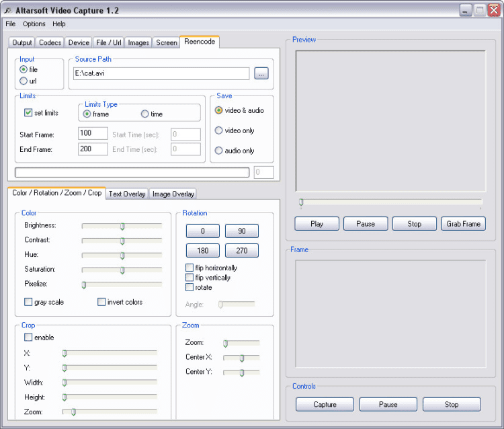Click the Capture button in Controls
The height and width of the screenshot is (429, 504).
click(x=325, y=404)
